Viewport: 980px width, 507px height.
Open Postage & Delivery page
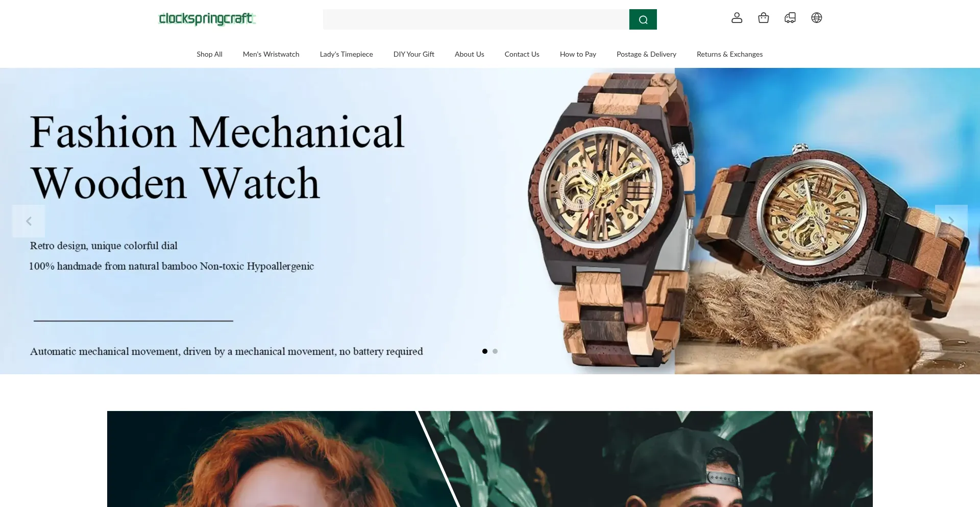tap(646, 54)
